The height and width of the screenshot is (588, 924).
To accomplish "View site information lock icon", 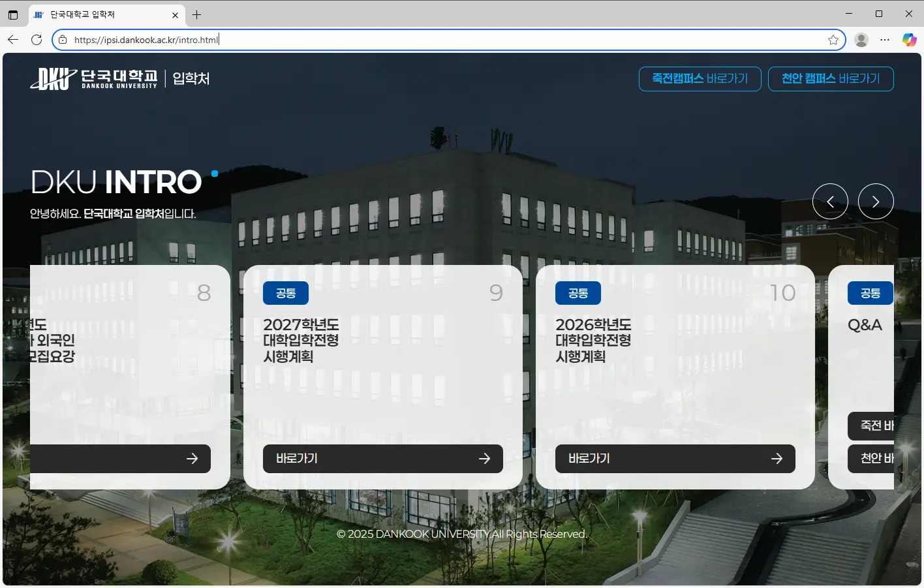I will pyautogui.click(x=63, y=40).
